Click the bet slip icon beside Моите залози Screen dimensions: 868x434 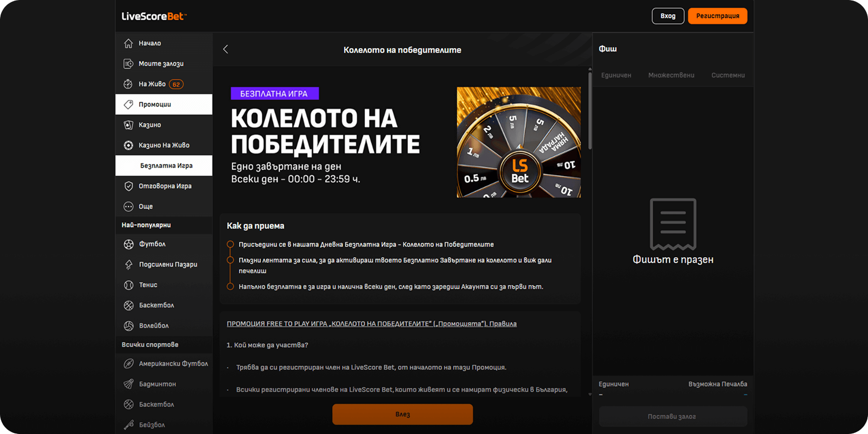click(129, 64)
